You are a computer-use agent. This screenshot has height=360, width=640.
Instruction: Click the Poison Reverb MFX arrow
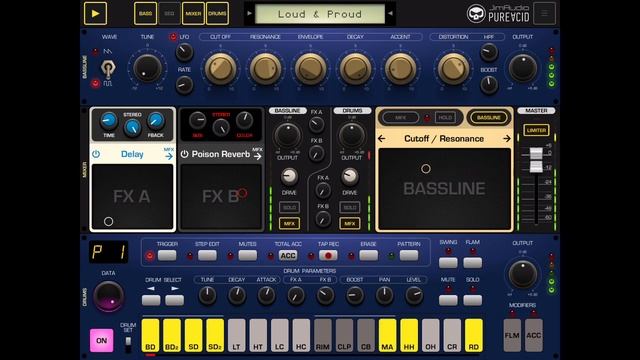coord(257,154)
